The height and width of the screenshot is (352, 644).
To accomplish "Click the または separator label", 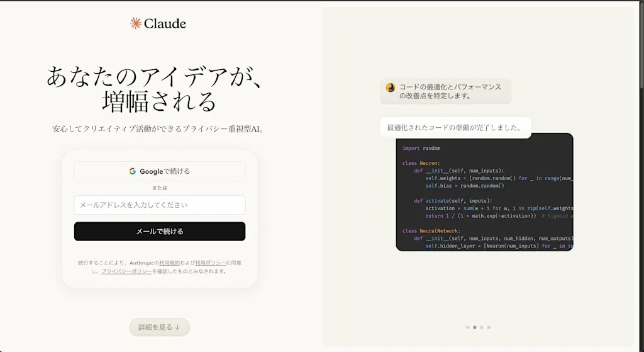I will tap(160, 188).
